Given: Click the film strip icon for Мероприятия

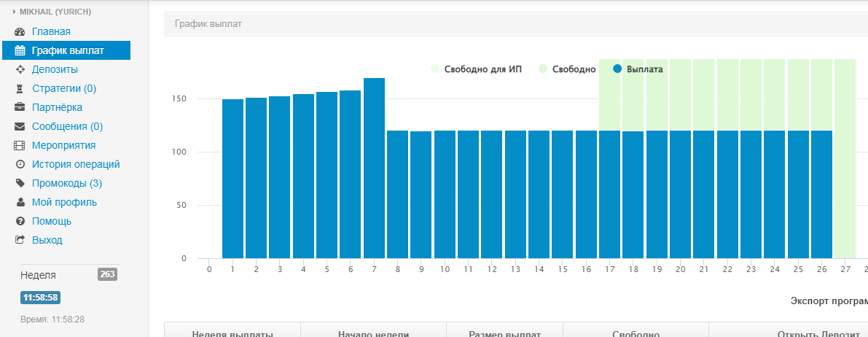Looking at the screenshot, I should pyautogui.click(x=20, y=146).
